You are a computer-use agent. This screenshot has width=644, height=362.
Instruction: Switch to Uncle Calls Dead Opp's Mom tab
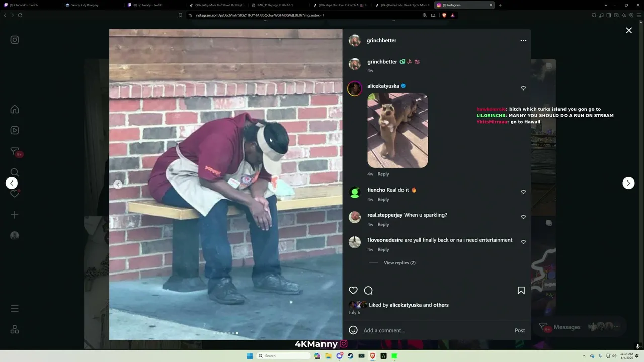pos(401,5)
